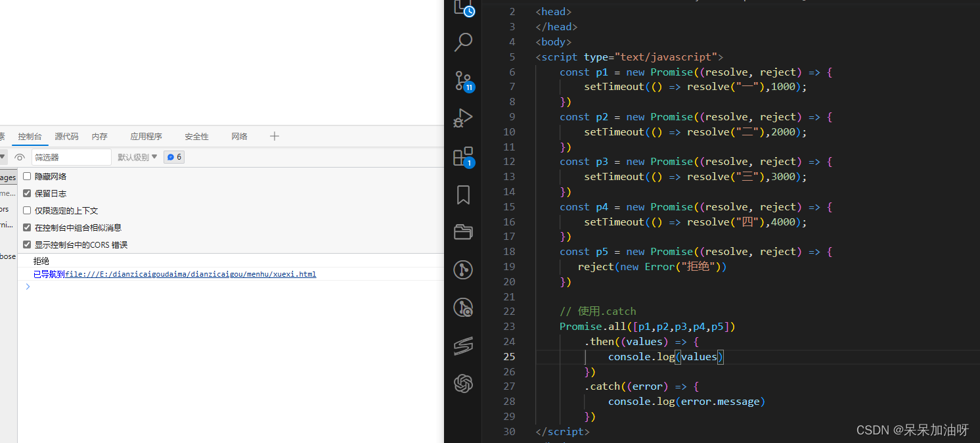The image size is (980, 443).
Task: Click the 筛选器 filter input
Action: pyautogui.click(x=72, y=157)
